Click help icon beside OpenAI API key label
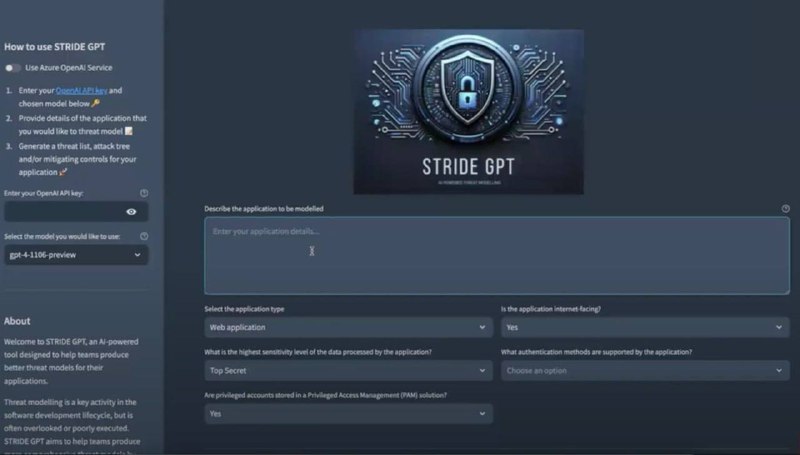The image size is (800, 455). click(144, 193)
